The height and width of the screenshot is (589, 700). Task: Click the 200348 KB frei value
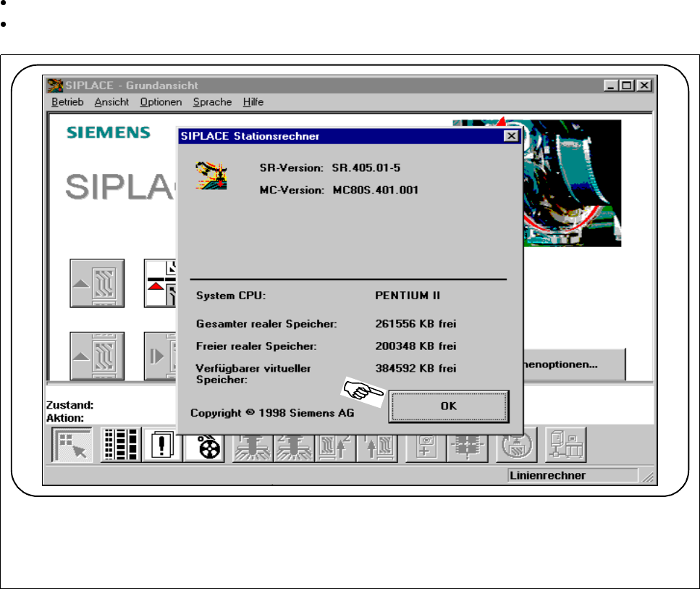pyautogui.click(x=416, y=346)
